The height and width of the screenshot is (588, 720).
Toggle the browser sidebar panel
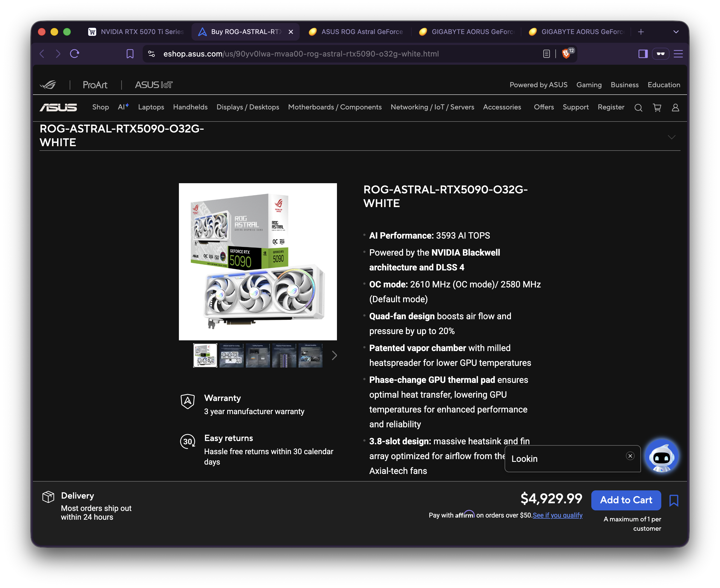point(643,54)
